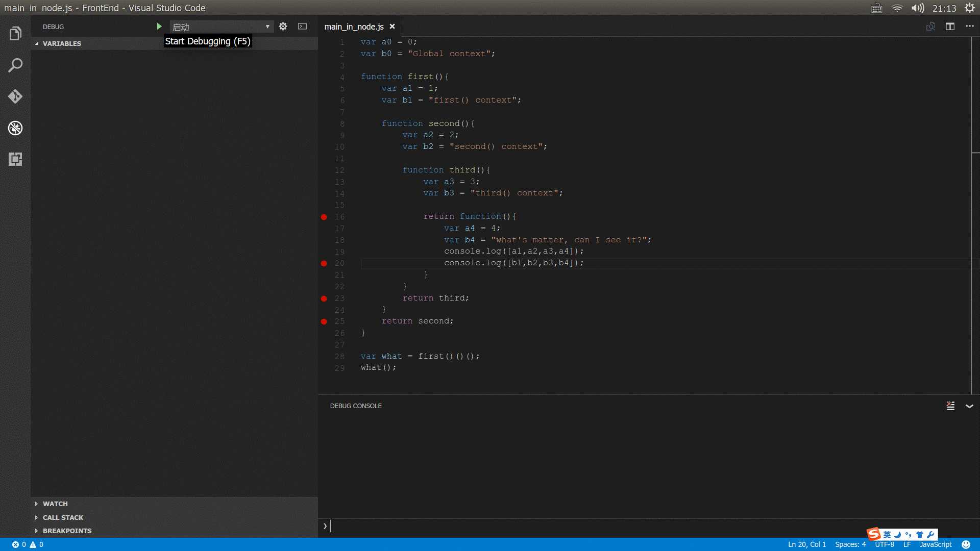Remove the breakpoint on line 23

[x=324, y=298]
